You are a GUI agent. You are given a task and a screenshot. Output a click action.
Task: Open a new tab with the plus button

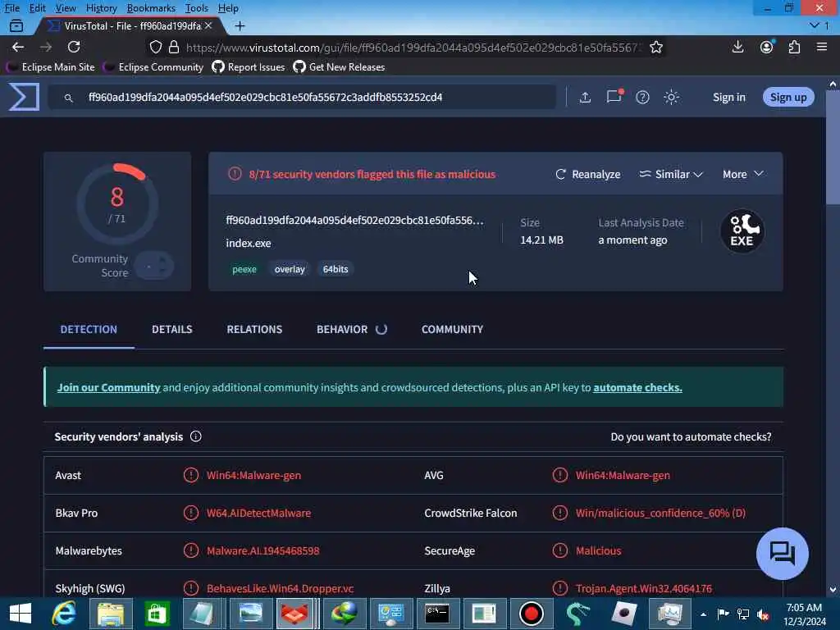tap(240, 25)
